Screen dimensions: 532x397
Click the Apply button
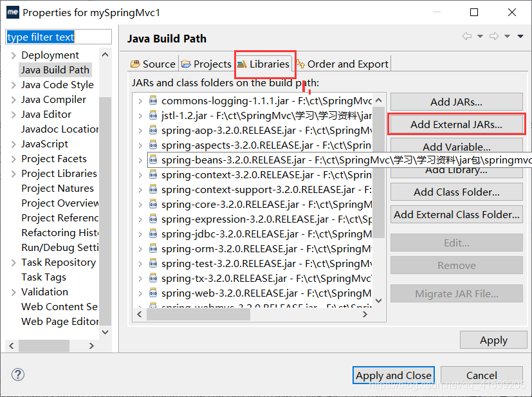coord(493,340)
